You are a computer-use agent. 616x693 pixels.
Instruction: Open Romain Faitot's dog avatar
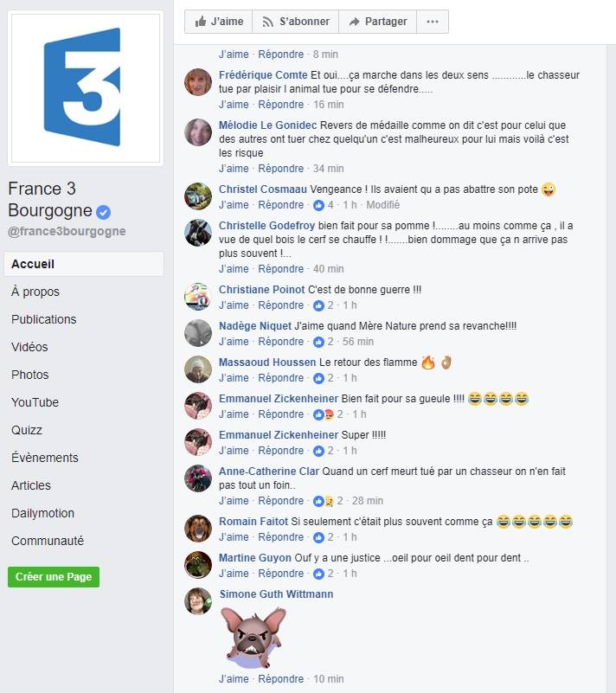coord(197,529)
